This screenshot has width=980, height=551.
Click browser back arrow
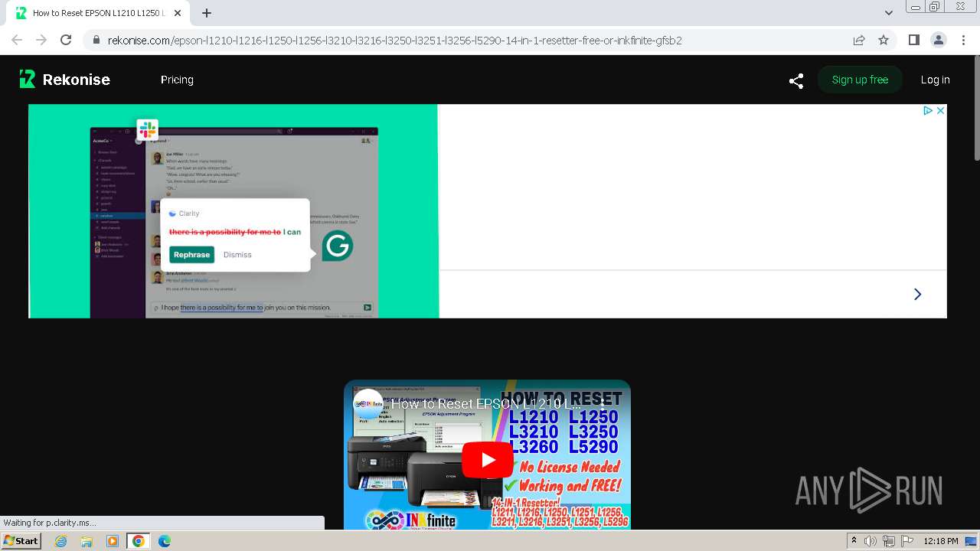point(17,40)
